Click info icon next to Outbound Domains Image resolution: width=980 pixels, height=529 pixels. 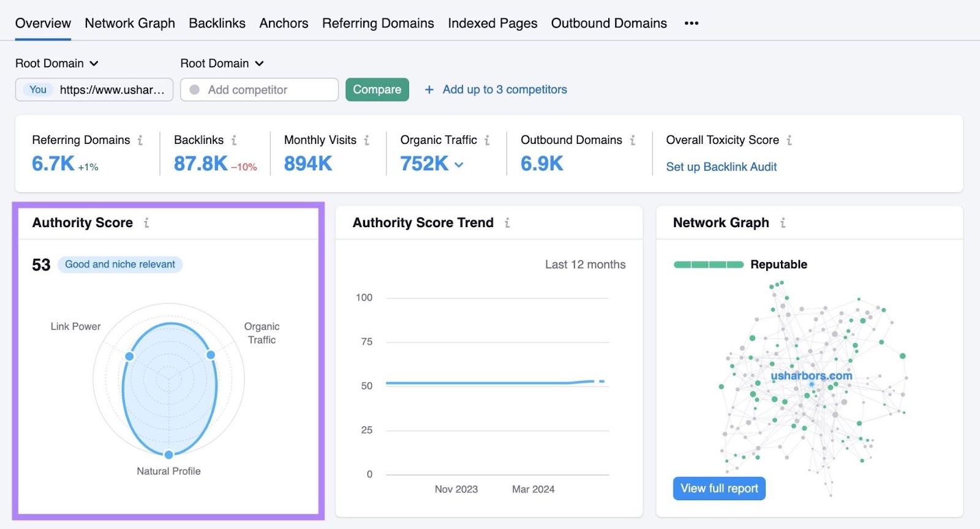[632, 140]
